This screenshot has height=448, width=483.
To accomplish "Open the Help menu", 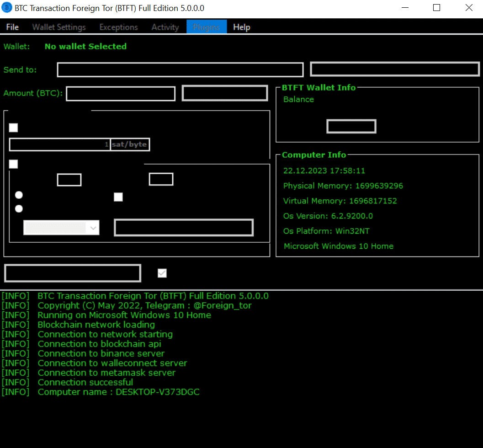I will pyautogui.click(x=241, y=27).
